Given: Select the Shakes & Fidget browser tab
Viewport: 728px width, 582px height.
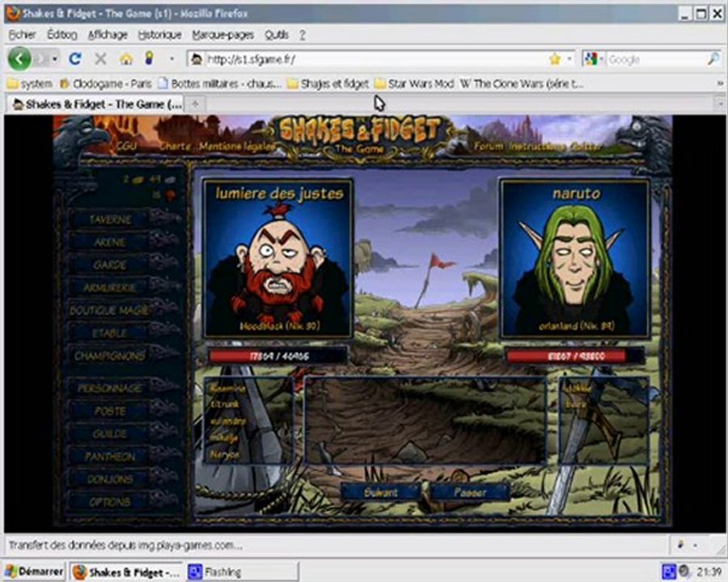Looking at the screenshot, I should point(96,104).
